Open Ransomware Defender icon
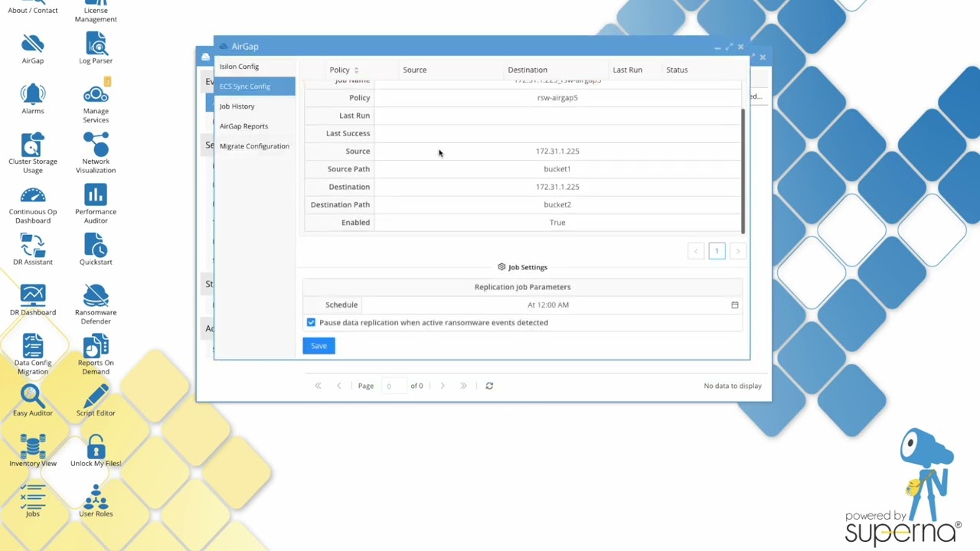 point(96,305)
